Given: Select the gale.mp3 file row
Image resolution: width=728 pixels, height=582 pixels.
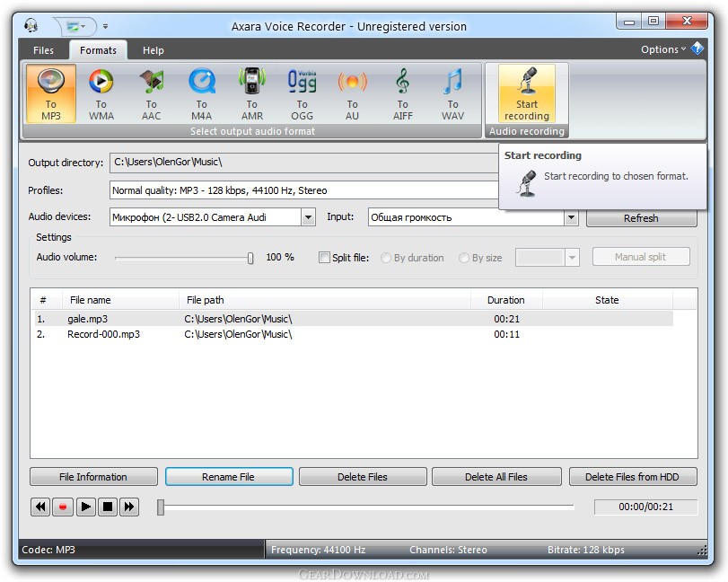Looking at the screenshot, I should [353, 319].
